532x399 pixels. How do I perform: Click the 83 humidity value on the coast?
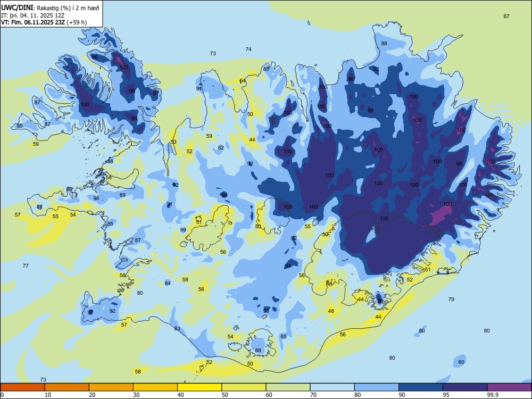[177, 328]
